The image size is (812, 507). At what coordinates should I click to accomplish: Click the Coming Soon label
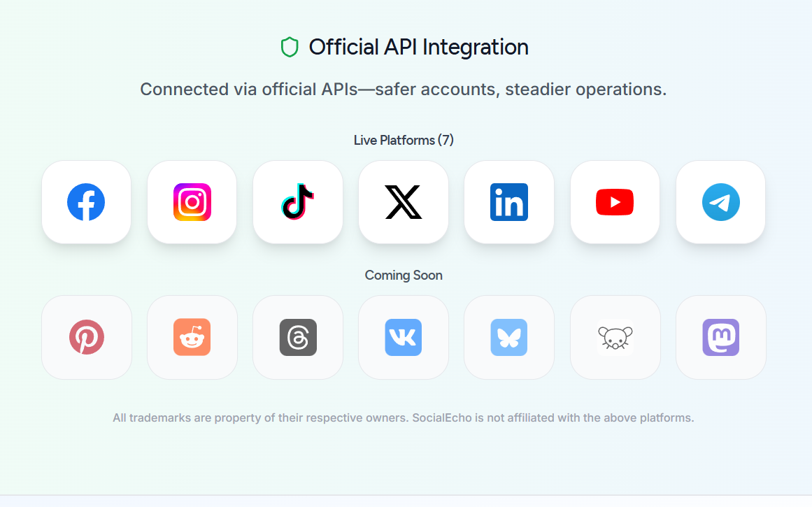pyautogui.click(x=404, y=275)
